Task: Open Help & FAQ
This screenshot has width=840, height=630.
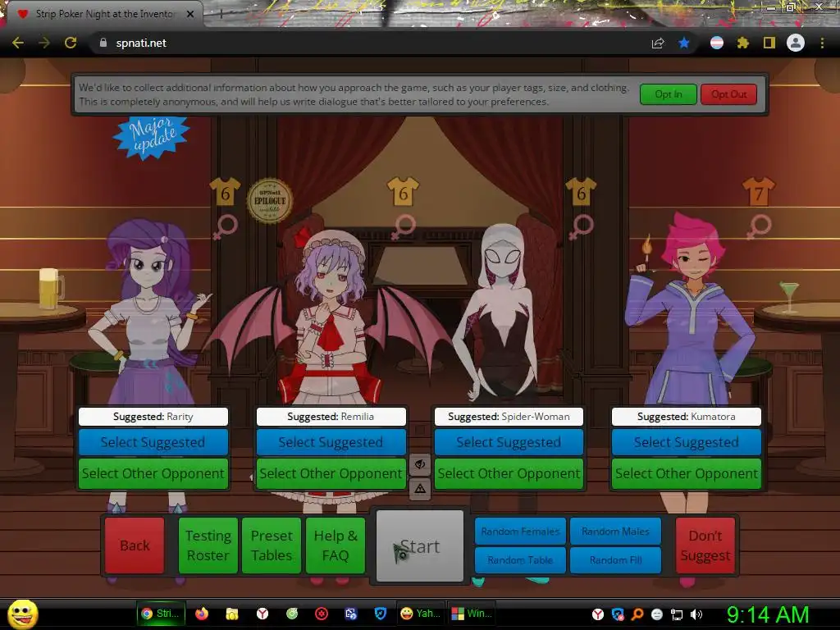Action: click(336, 546)
